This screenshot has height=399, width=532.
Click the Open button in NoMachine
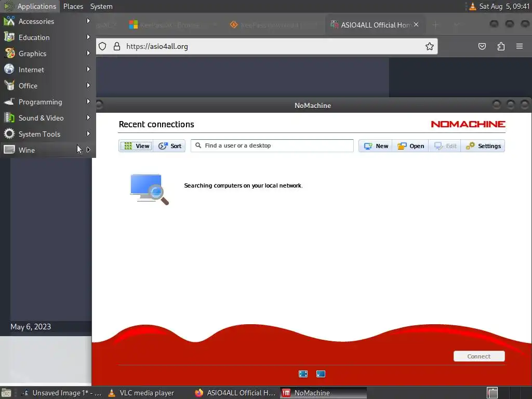tap(410, 146)
